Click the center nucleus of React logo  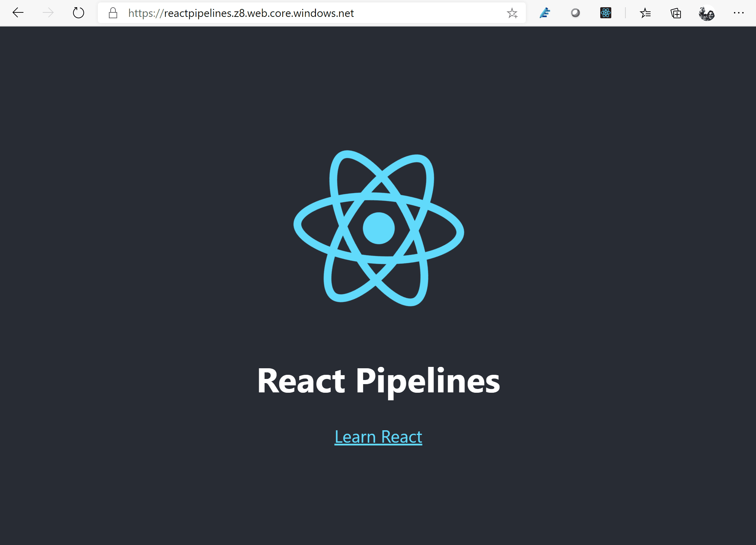(378, 228)
